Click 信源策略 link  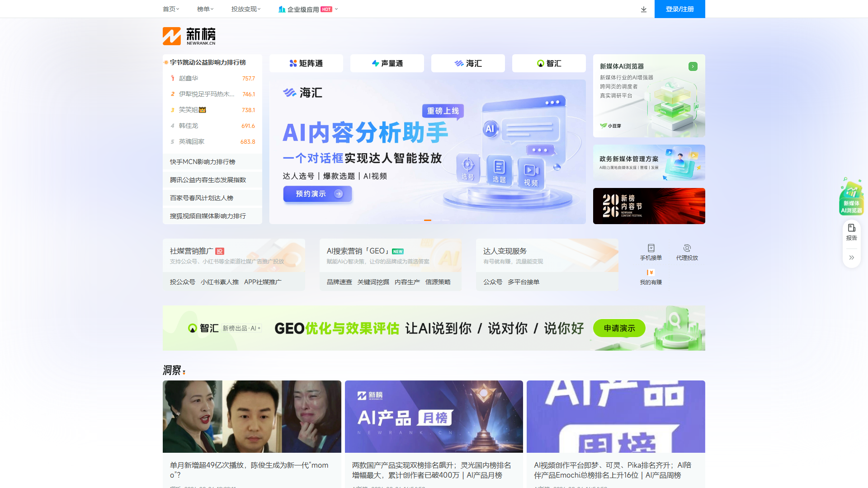click(438, 282)
